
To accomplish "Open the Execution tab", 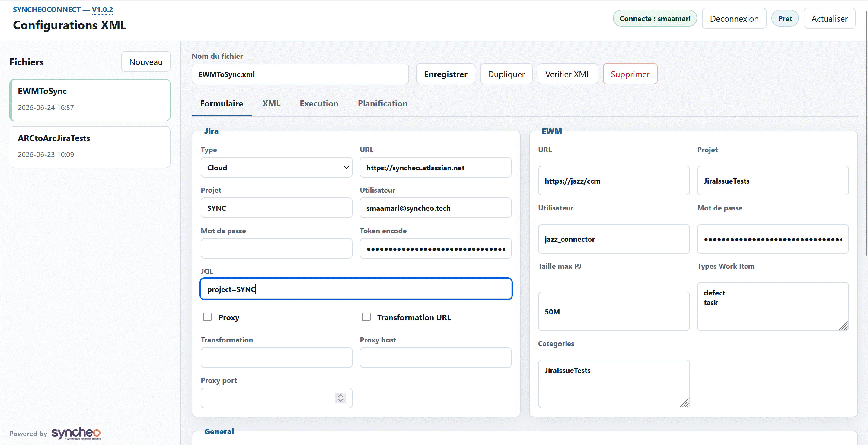I will 319,104.
